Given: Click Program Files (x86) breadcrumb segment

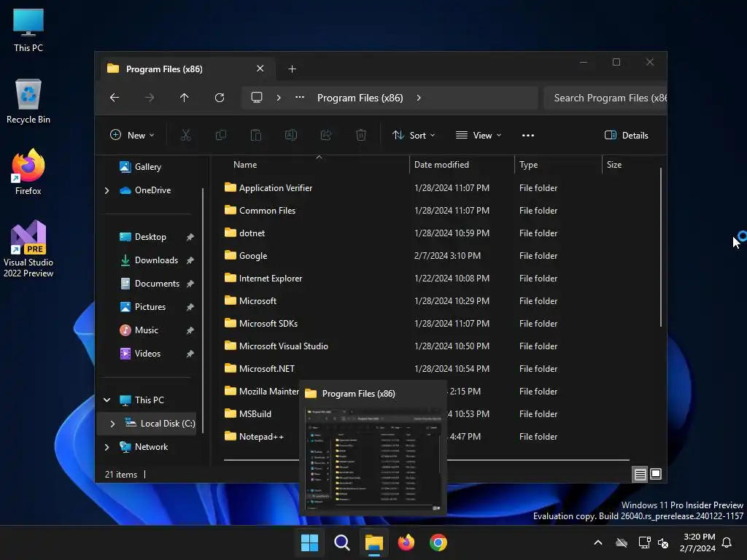Looking at the screenshot, I should click(x=360, y=98).
